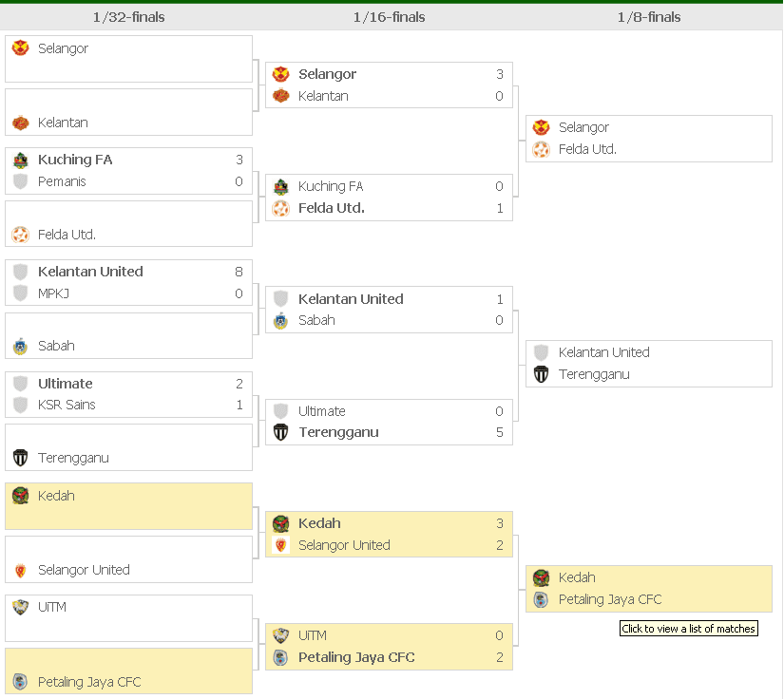The height and width of the screenshot is (699, 784).
Task: Click the Selangor United crest in 1/16-finals
Action: 280,545
